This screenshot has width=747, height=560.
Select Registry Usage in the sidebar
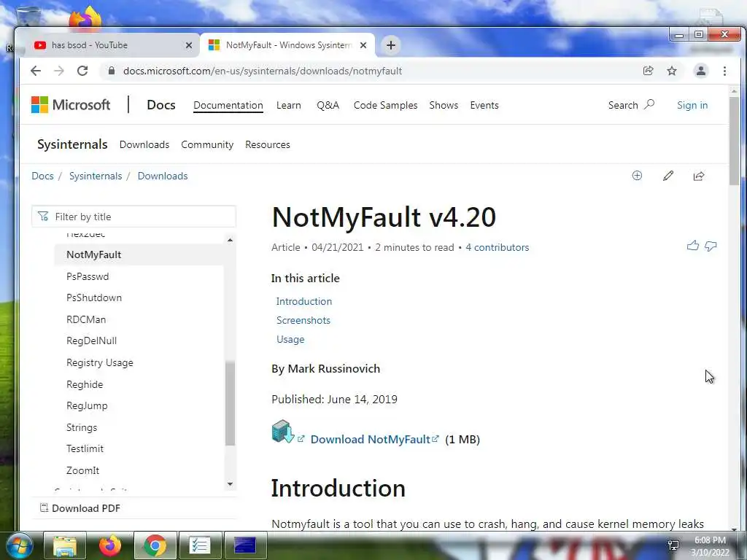point(99,363)
